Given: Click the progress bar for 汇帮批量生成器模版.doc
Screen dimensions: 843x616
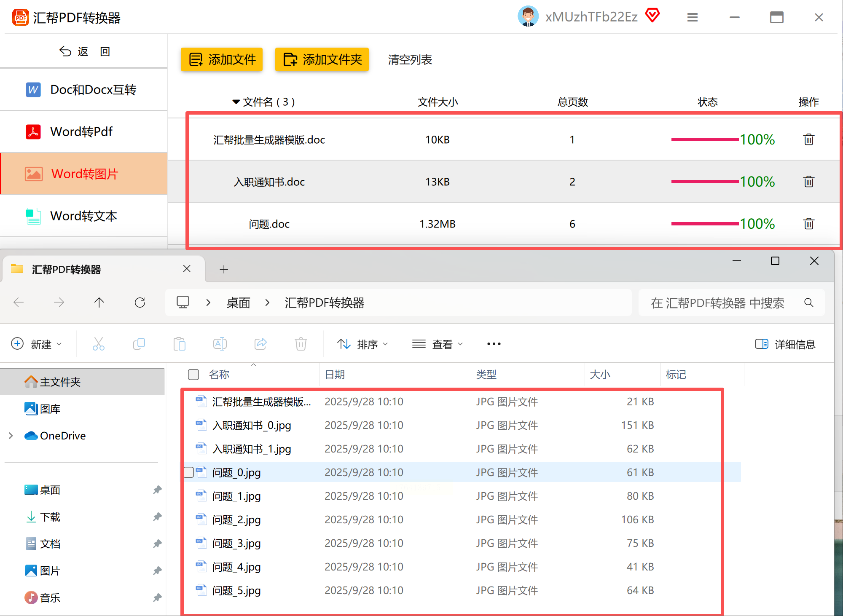Looking at the screenshot, I should [705, 139].
